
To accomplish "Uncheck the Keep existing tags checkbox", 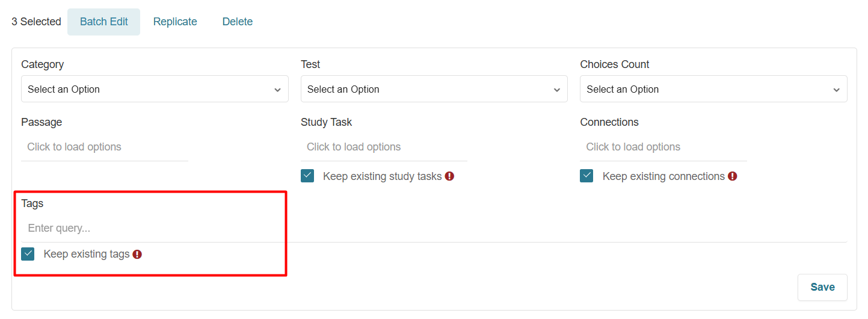I will (x=28, y=254).
